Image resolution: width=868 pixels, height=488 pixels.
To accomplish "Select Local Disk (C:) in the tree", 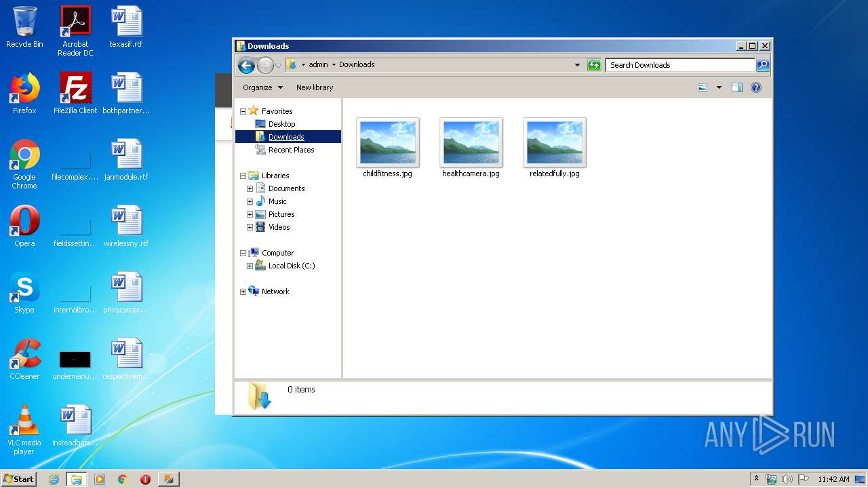I will pos(292,266).
